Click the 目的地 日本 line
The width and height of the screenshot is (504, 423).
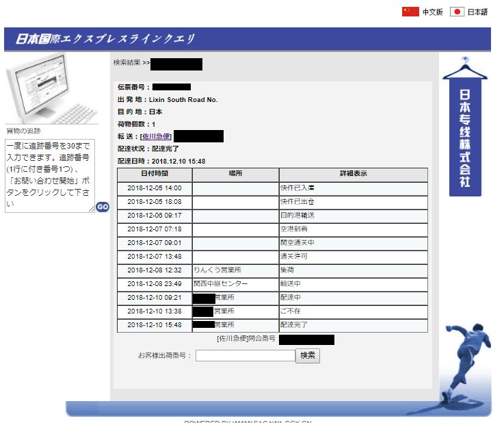(140, 112)
